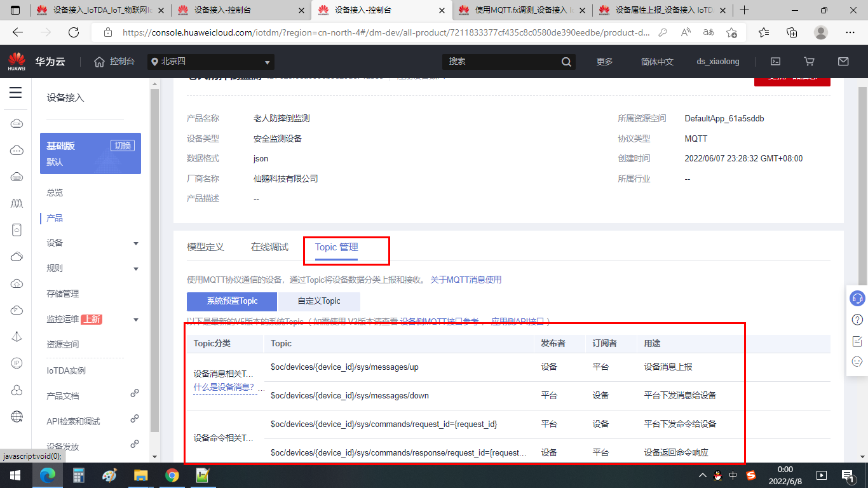Image resolution: width=868 pixels, height=488 pixels.
Task: Show hidden system tray icons chevron
Action: point(702,475)
